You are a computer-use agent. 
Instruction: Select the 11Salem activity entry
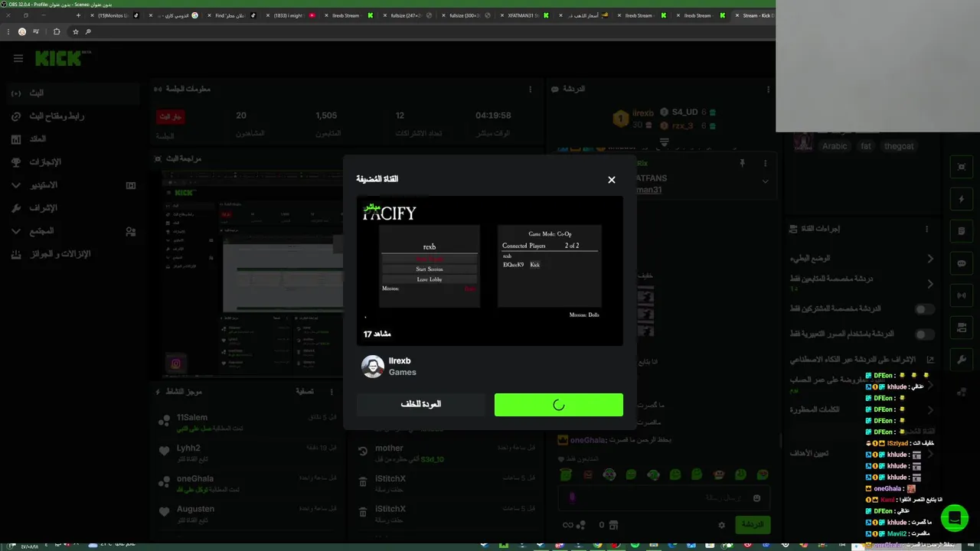[247, 422]
